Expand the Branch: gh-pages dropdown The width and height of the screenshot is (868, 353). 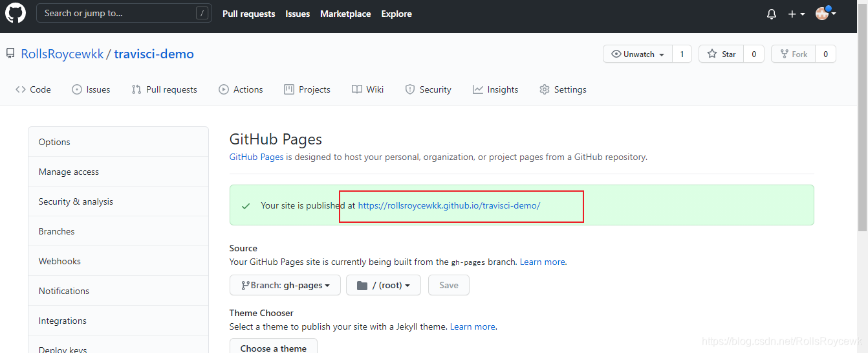[x=285, y=285]
